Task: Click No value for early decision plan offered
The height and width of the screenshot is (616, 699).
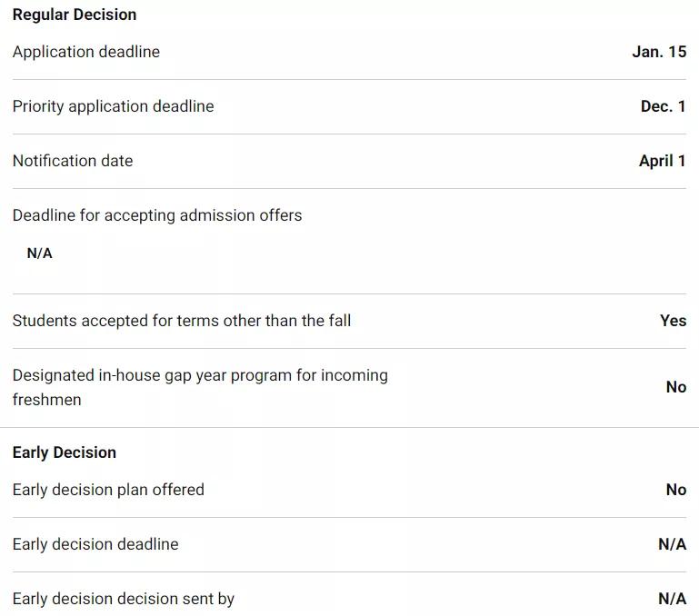Action: (x=675, y=490)
